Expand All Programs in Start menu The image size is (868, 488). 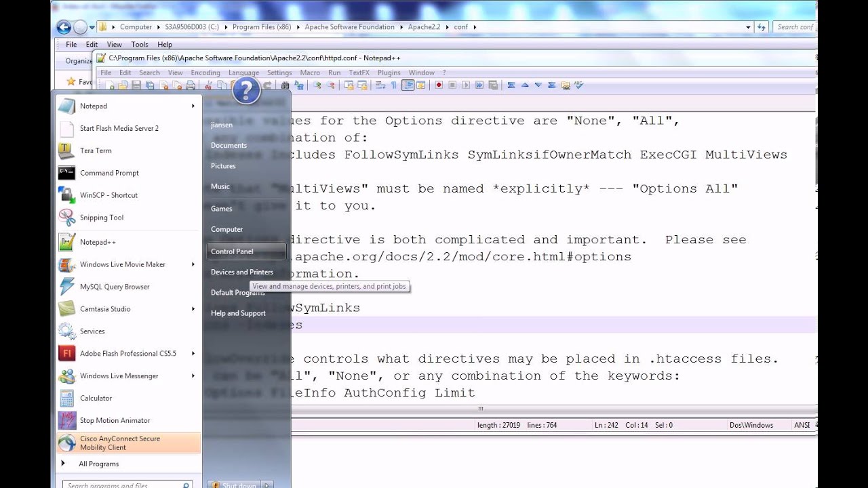pyautogui.click(x=98, y=464)
